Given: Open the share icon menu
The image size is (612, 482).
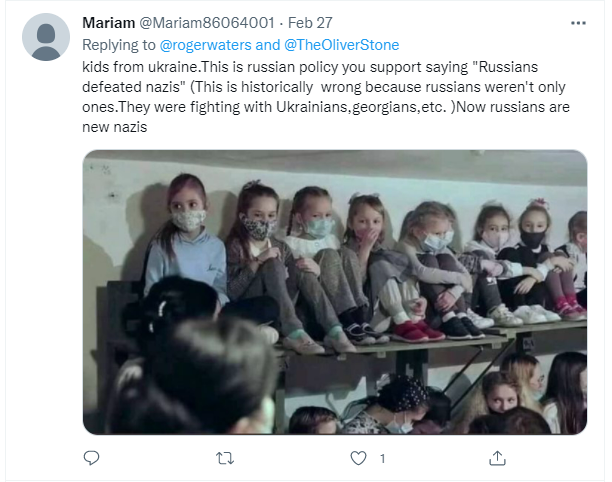Looking at the screenshot, I should (497, 458).
